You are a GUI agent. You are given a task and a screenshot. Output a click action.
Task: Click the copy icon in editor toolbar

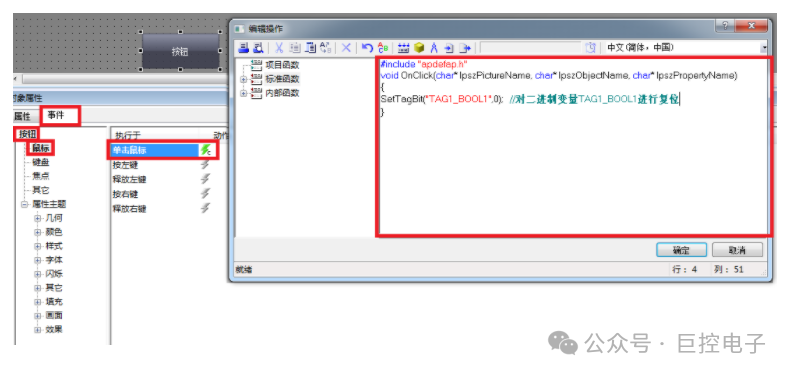(x=295, y=48)
